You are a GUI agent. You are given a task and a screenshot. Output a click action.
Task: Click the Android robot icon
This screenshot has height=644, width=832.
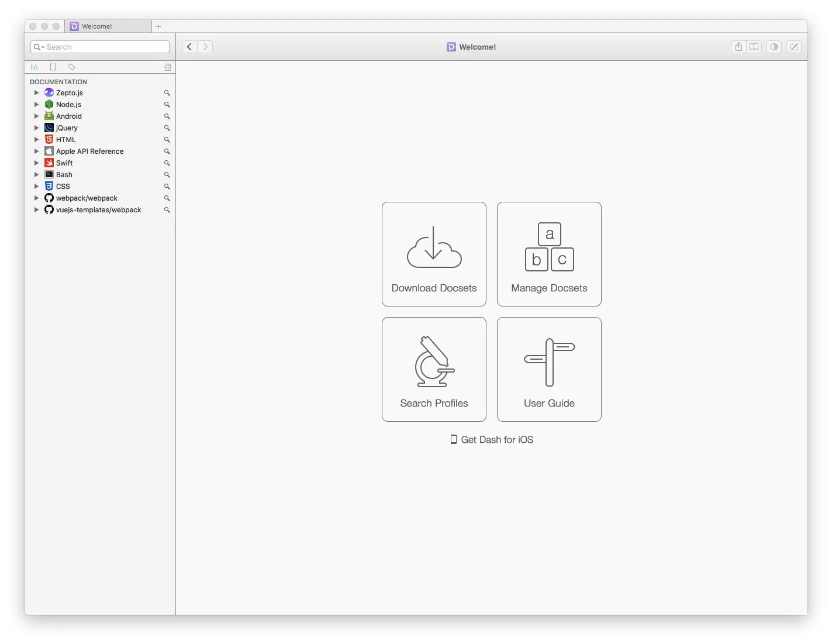(x=49, y=116)
